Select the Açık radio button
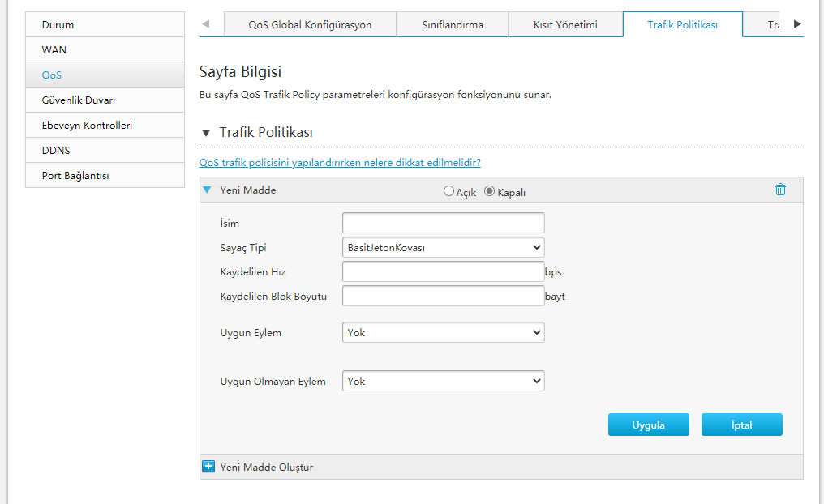Screen dimensions: 824x504 [448, 191]
